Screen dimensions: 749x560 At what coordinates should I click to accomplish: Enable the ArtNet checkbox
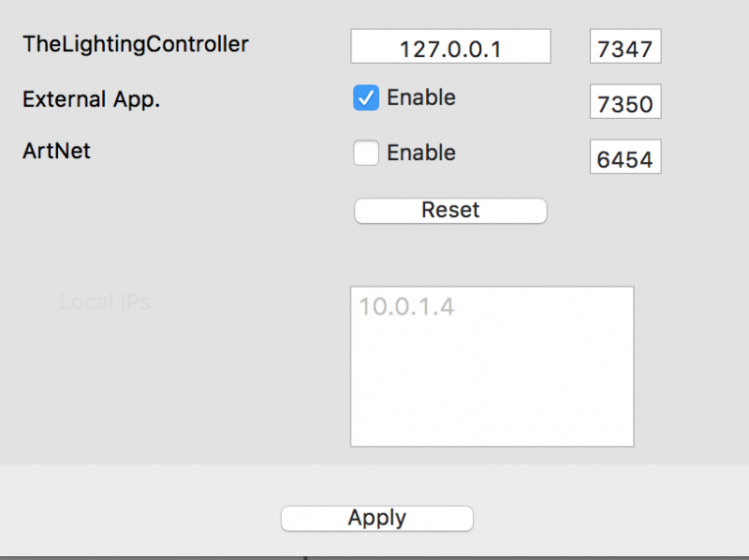[366, 153]
